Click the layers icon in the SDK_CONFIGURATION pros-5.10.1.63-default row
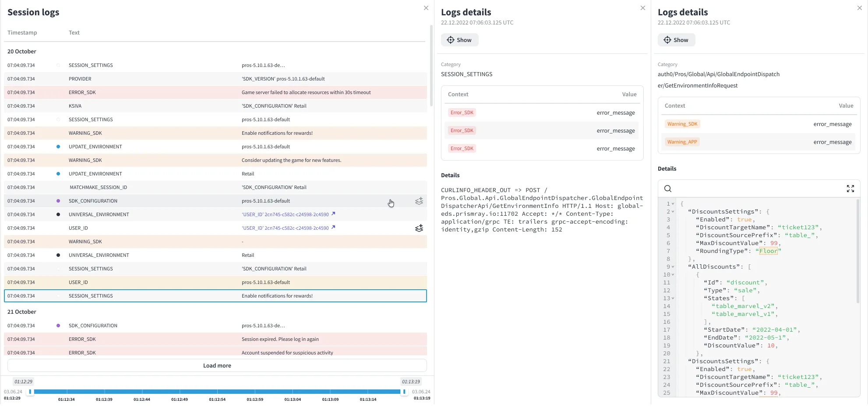 (x=419, y=201)
